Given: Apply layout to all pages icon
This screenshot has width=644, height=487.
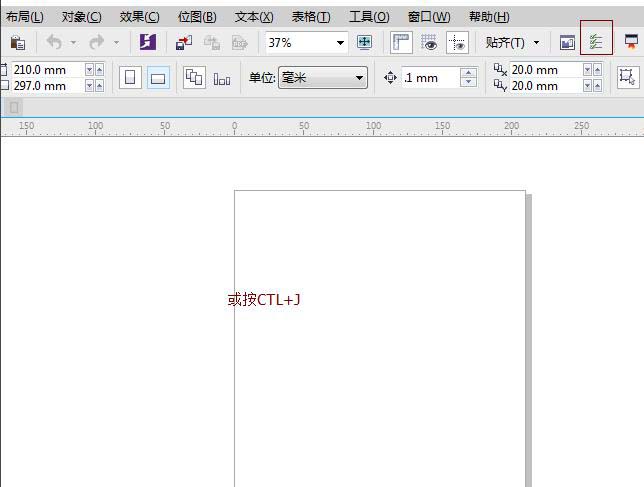Looking at the screenshot, I should click(x=194, y=78).
